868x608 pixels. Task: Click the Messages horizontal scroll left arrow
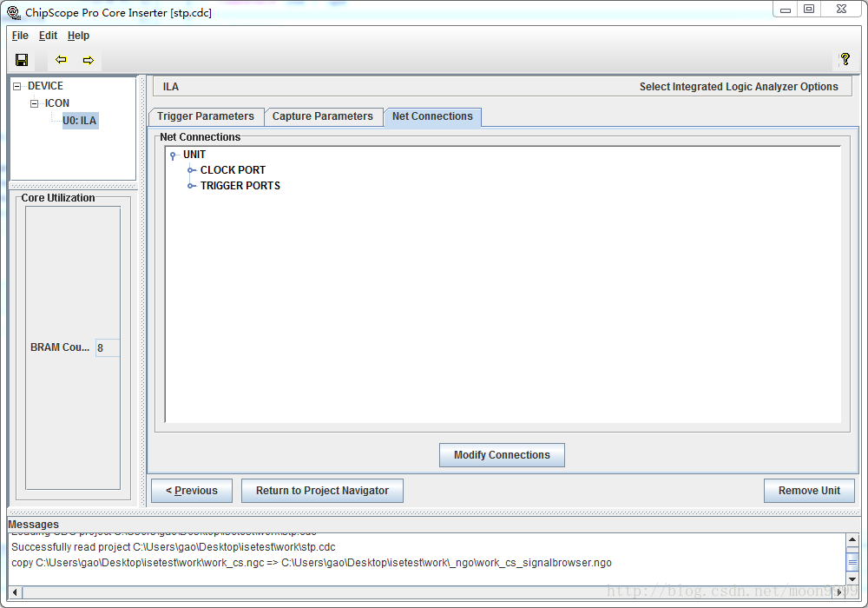(15, 592)
